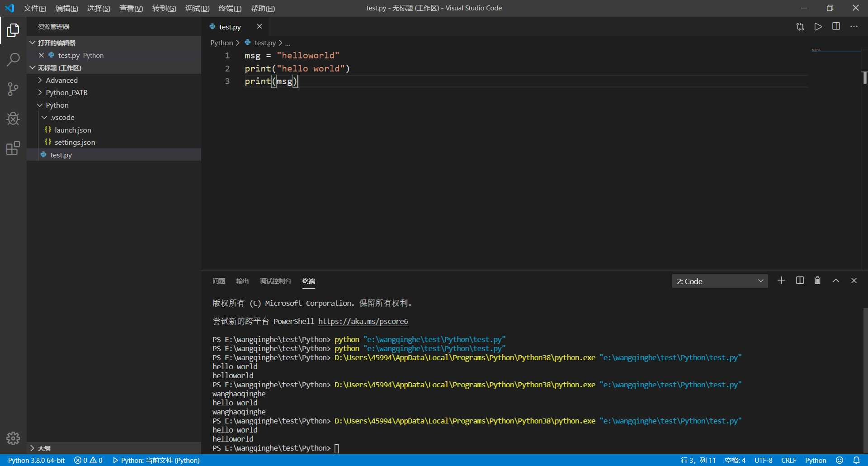The width and height of the screenshot is (868, 466).
Task: Split the editor to the right
Action: 836,27
